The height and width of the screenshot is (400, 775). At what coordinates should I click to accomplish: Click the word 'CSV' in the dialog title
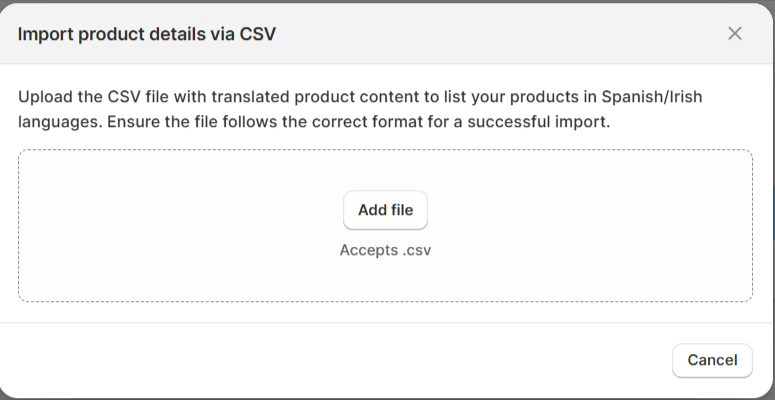point(256,34)
